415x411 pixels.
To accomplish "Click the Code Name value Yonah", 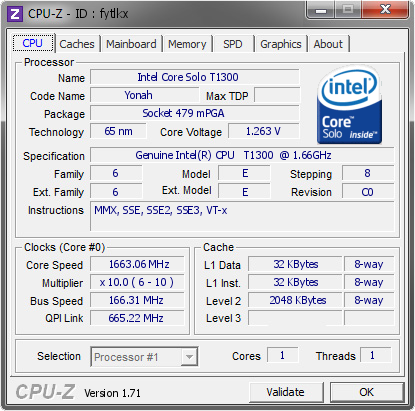I will coord(145,95).
